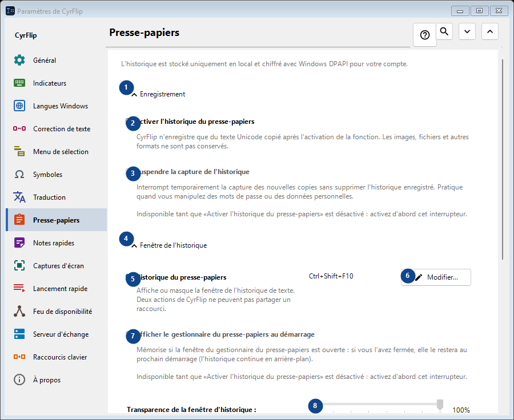This screenshot has width=514, height=420.
Task: Open the Général settings gear icon
Action: [x=19, y=60]
